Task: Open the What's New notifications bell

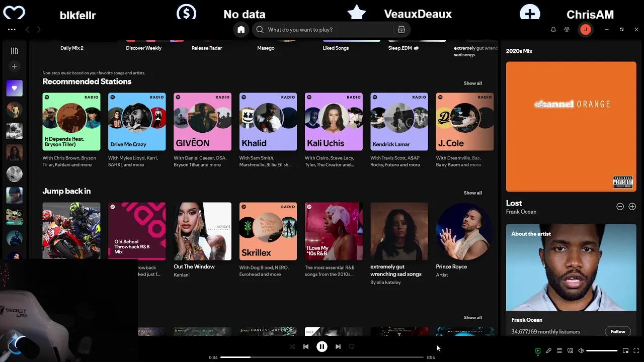Action: click(x=553, y=30)
